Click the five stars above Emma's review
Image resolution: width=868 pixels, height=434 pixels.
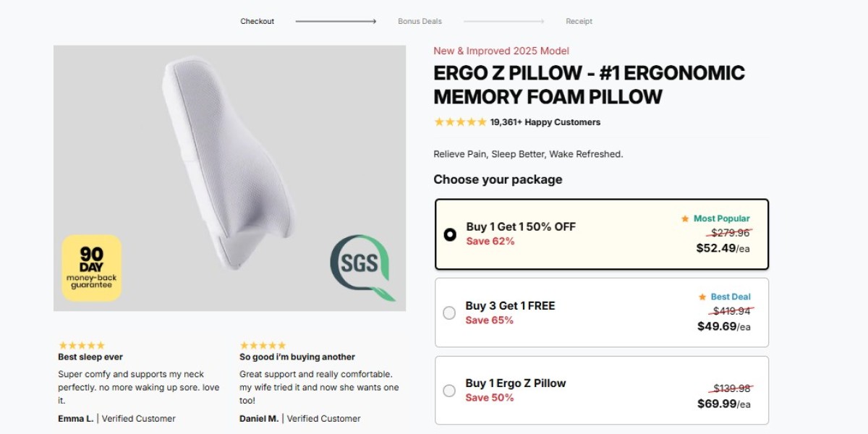(82, 345)
